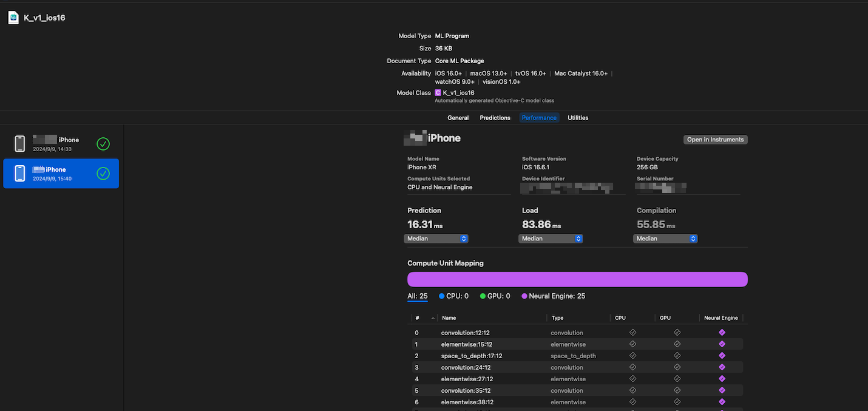Image resolution: width=868 pixels, height=411 pixels.
Task: Select the space_to_depth:17:12 row name
Action: coord(472,356)
